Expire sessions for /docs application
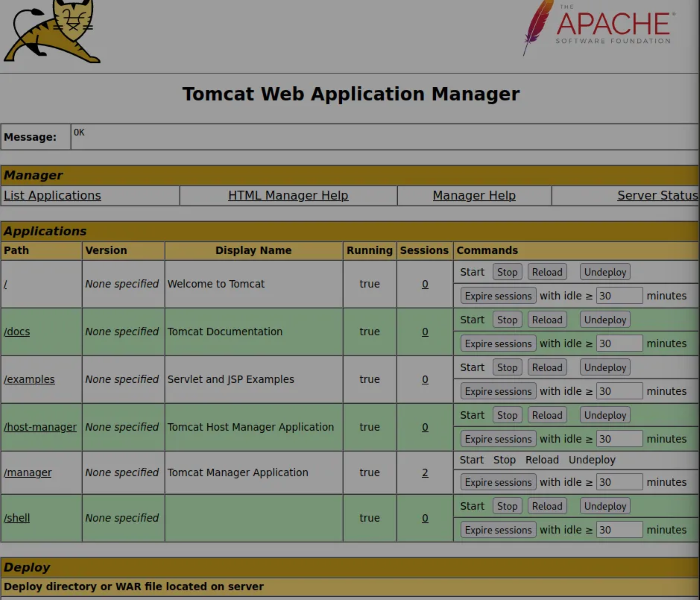 pos(498,344)
